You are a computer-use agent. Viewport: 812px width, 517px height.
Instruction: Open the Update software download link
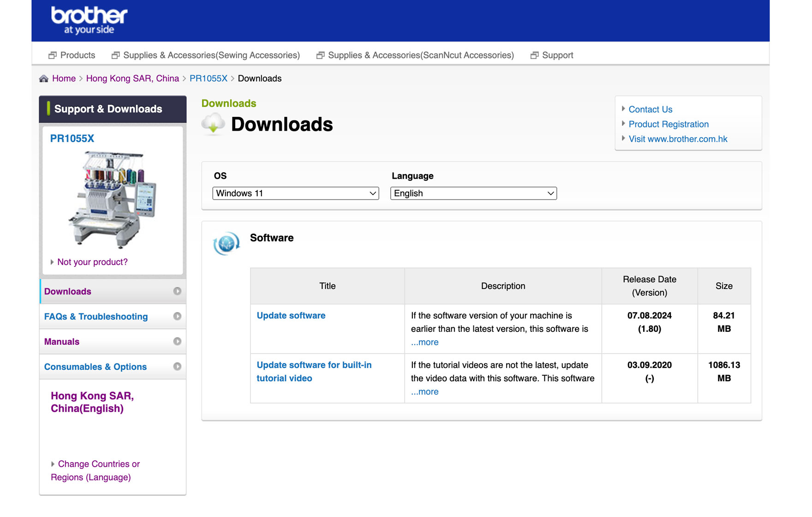pyautogui.click(x=291, y=316)
